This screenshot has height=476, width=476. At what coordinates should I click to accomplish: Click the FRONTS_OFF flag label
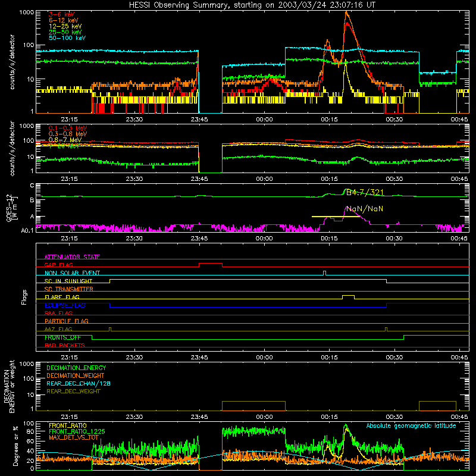pos(62,337)
